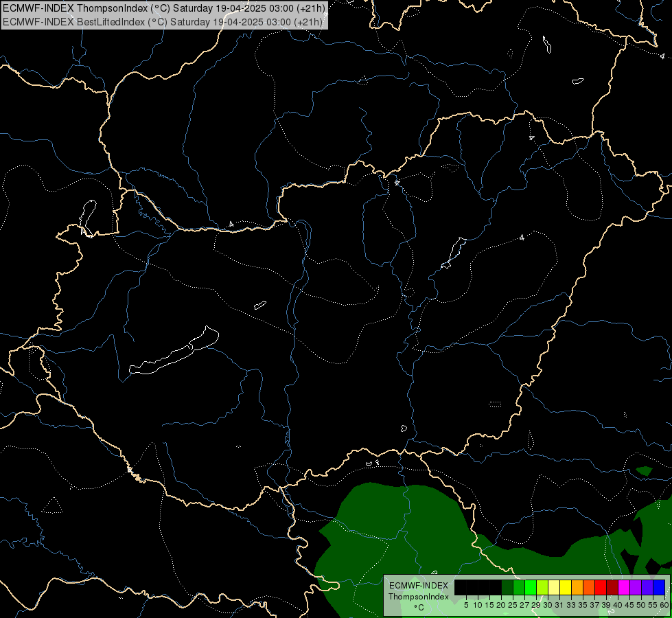Viewport: 672px width, 618px height.
Task: Click the legend label 'ThompsonIndex'
Action: (419, 597)
